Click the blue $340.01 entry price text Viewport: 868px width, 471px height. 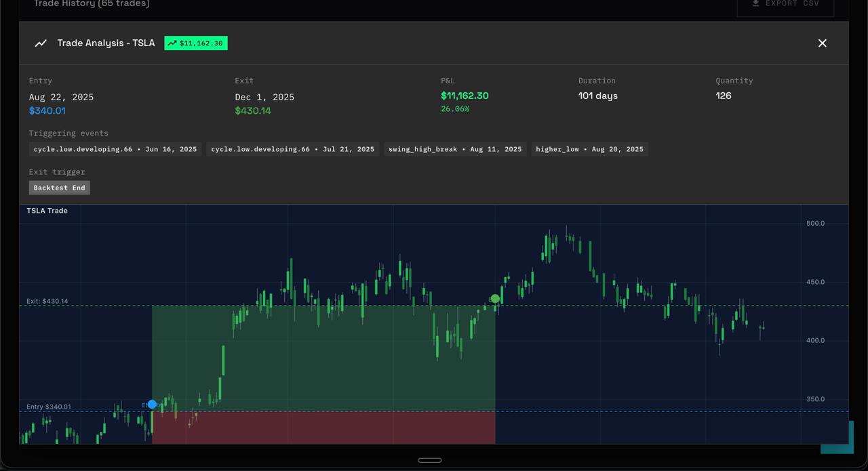click(x=47, y=110)
